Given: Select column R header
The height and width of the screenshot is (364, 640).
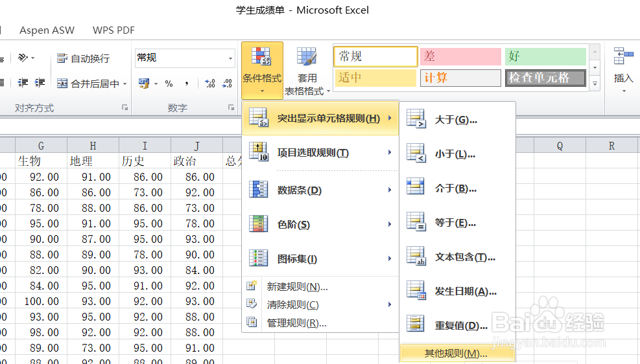Looking at the screenshot, I should pos(611,146).
